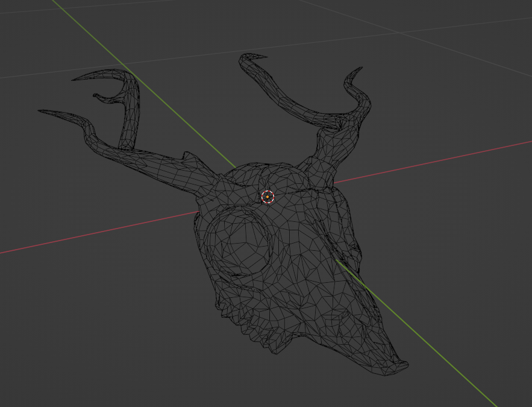Viewport: 532px width, 407px height.
Task: Click the 3D cursor on the skull's forehead
Action: 268,196
